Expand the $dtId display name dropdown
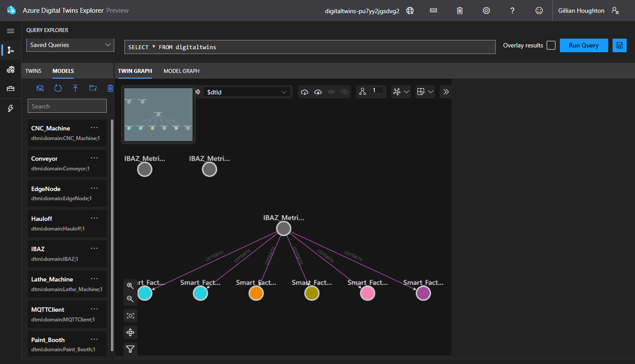The image size is (635, 364). click(x=247, y=92)
